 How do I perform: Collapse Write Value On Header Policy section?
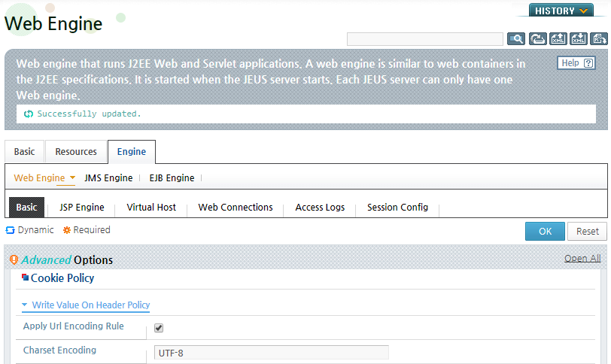(x=86, y=305)
